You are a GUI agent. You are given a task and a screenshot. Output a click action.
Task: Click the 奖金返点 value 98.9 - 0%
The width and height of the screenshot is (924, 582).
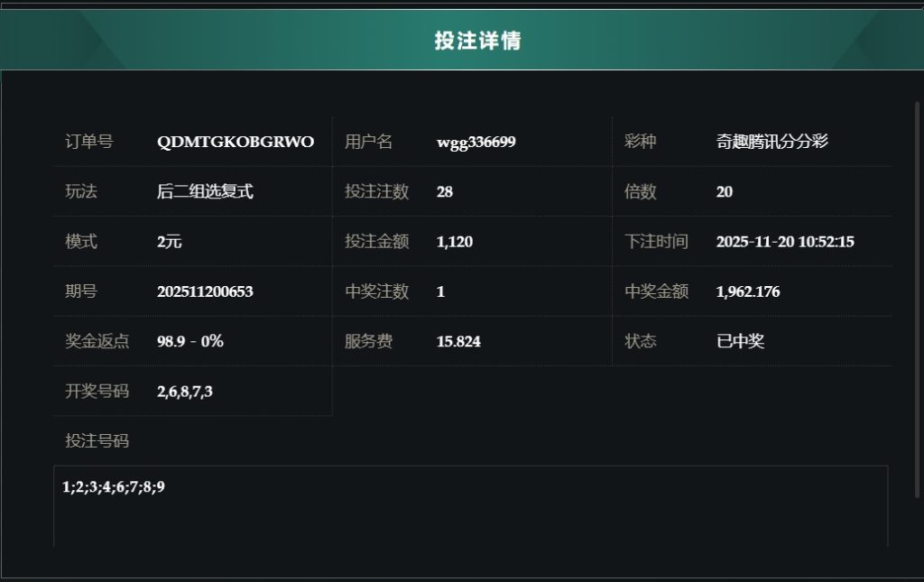[189, 341]
